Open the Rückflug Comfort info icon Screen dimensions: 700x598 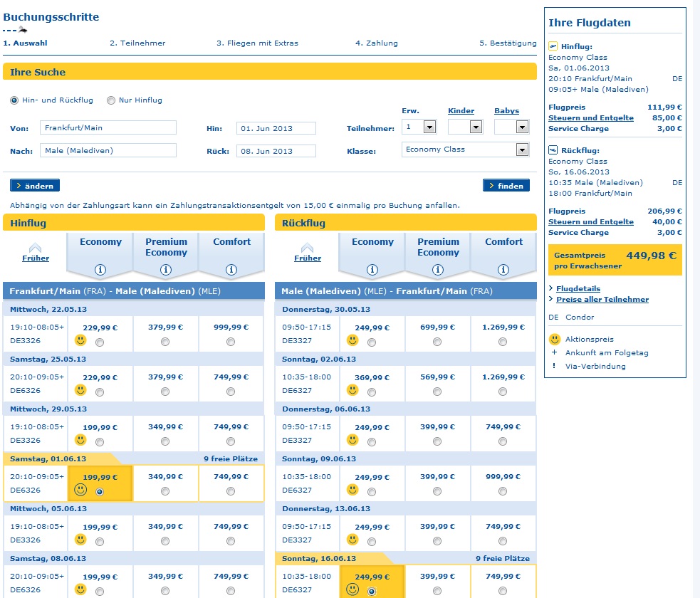(503, 270)
